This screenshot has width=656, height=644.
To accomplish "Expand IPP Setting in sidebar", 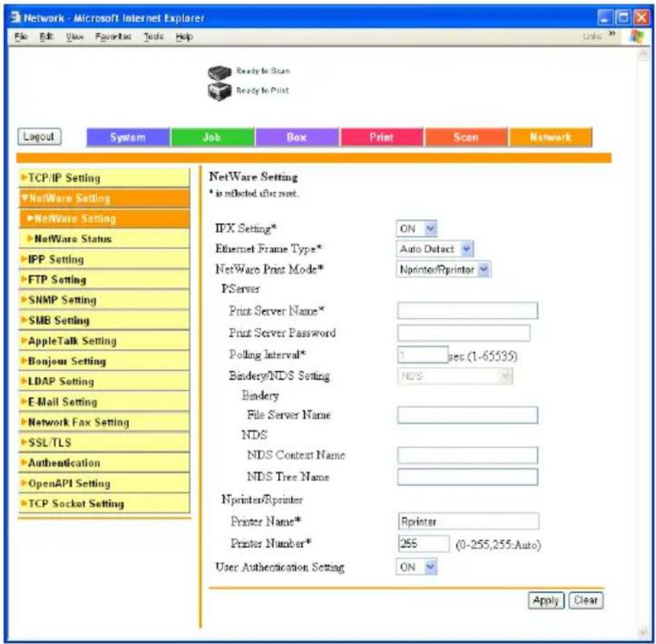I will (104, 260).
